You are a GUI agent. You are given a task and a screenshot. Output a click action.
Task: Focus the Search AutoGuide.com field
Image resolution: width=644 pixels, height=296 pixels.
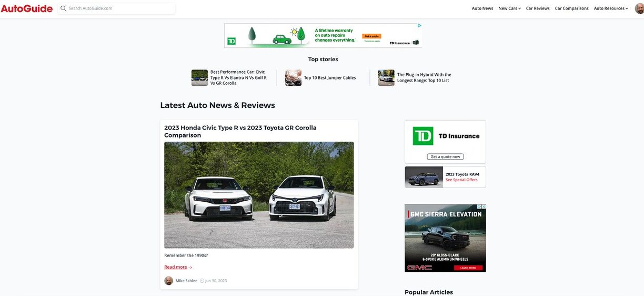pyautogui.click(x=117, y=8)
